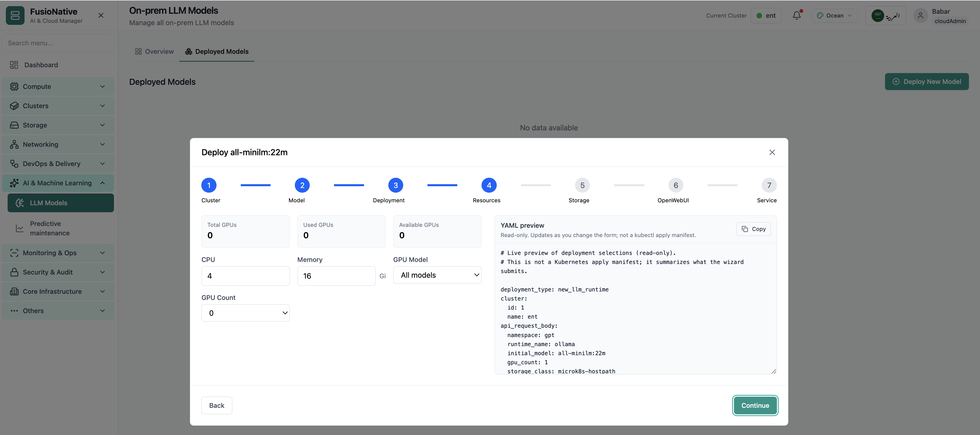Click the Dashboard grid icon
The image size is (980, 435).
(x=14, y=65)
